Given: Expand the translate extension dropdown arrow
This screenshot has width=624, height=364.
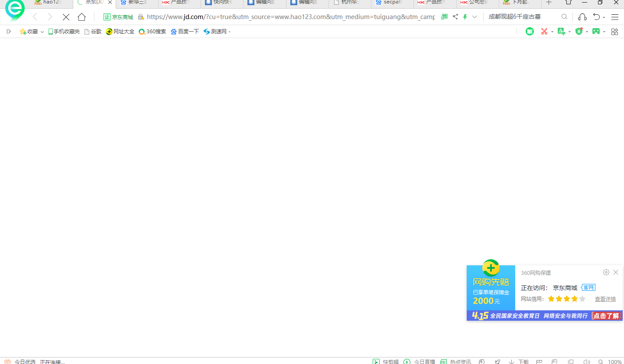Looking at the screenshot, I should click(x=569, y=32).
